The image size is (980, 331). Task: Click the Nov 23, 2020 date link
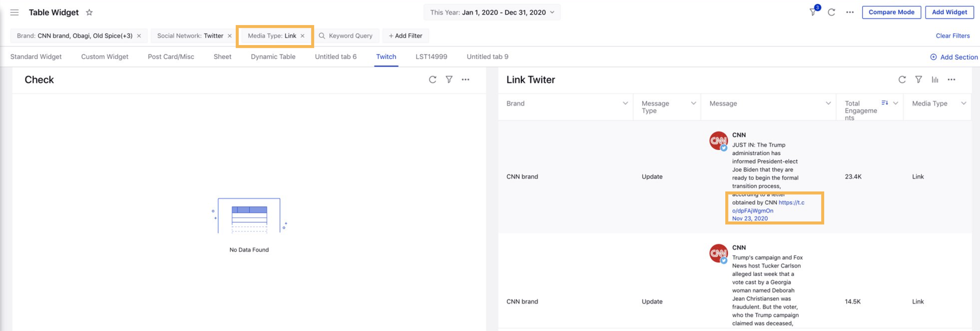pyautogui.click(x=750, y=218)
